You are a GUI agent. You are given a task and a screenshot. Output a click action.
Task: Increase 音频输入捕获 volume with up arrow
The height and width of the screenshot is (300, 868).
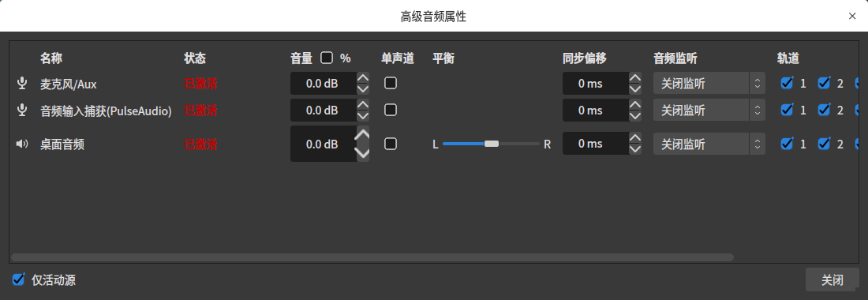coord(363,105)
